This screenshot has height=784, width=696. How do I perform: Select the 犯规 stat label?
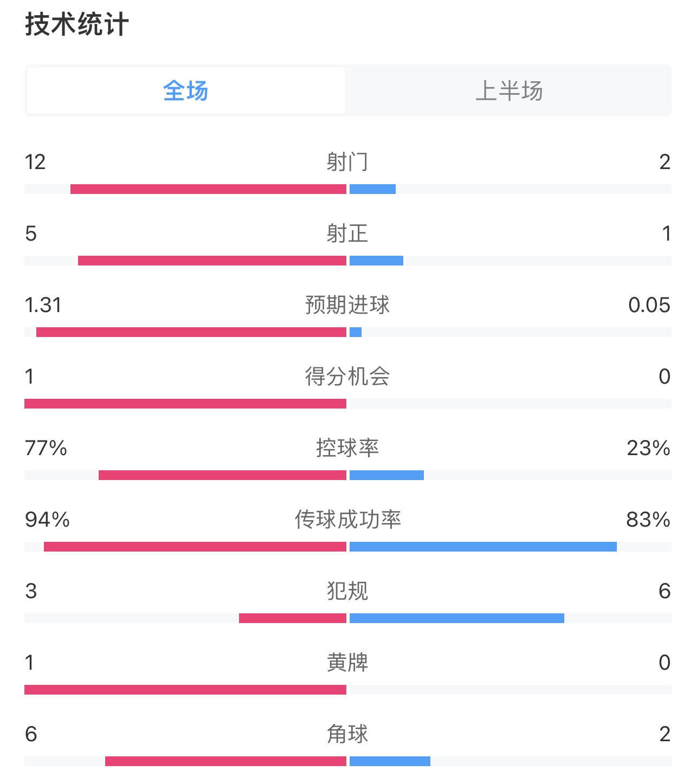coord(347,591)
